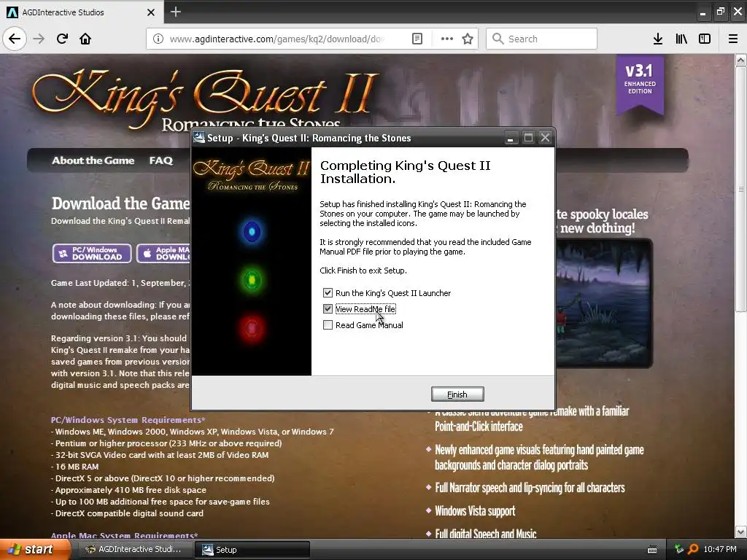Click the keyboard icon in the taskbar
This screenshot has height=560, width=747.
(652, 550)
